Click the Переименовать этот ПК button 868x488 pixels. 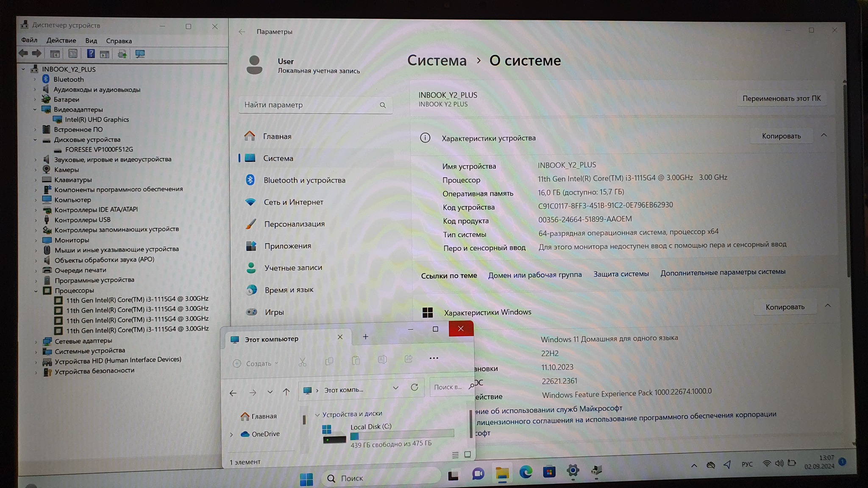click(x=781, y=98)
